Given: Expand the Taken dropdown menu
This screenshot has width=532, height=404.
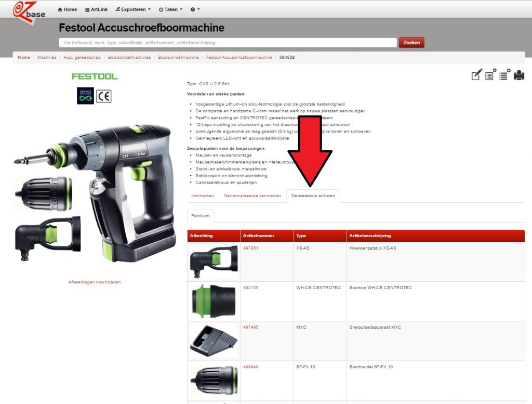Looking at the screenshot, I should tap(170, 9).
